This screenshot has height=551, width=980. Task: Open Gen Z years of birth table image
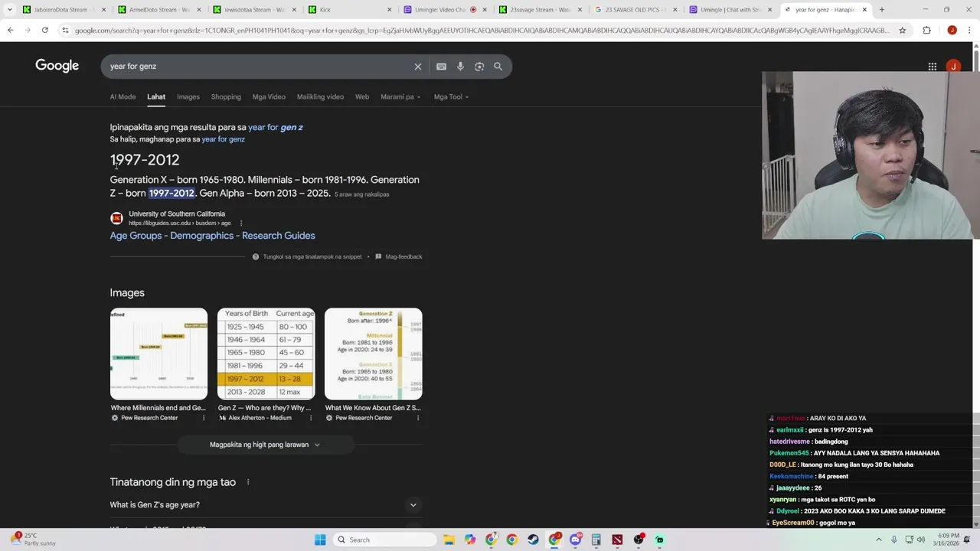point(266,354)
